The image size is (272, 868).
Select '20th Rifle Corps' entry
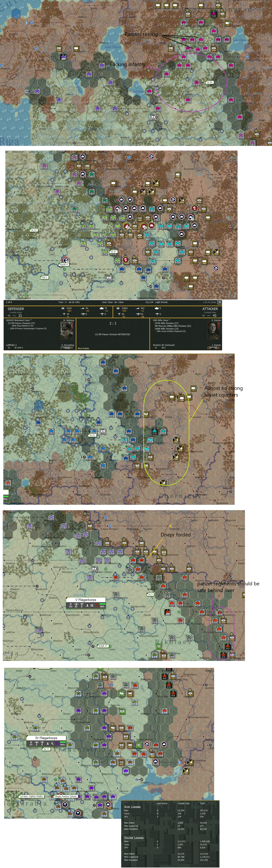coord(161,320)
